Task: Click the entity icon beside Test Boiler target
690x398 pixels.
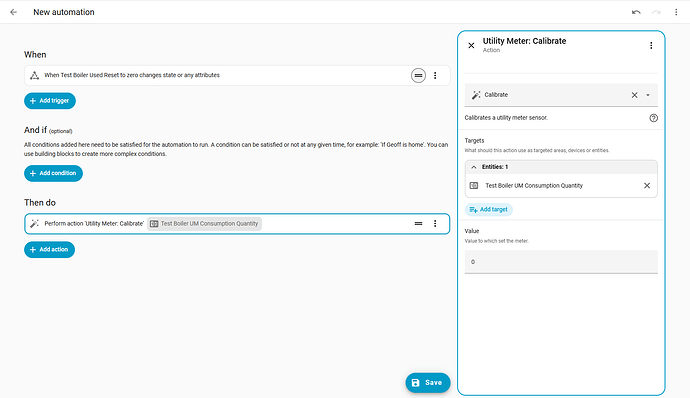Action: coord(474,185)
